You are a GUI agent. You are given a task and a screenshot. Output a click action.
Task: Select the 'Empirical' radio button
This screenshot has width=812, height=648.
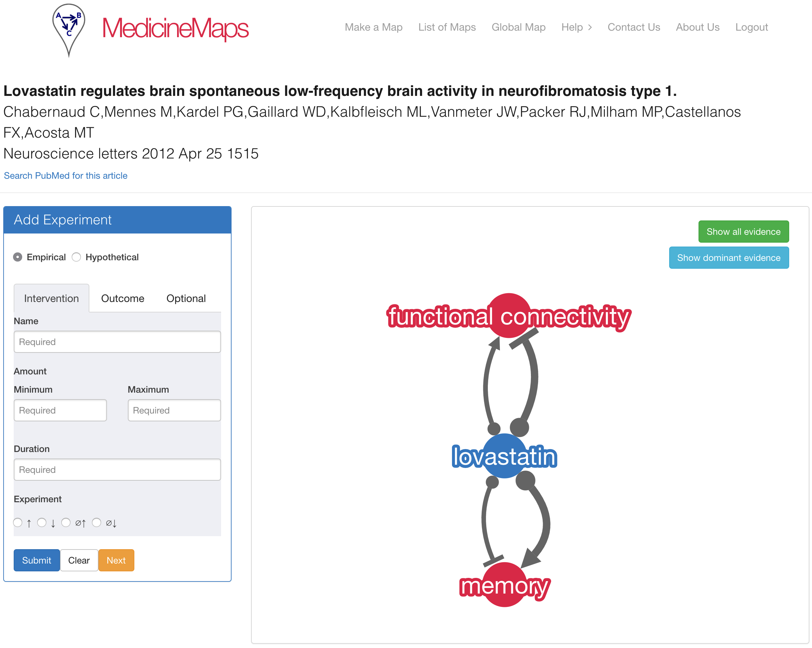17,257
